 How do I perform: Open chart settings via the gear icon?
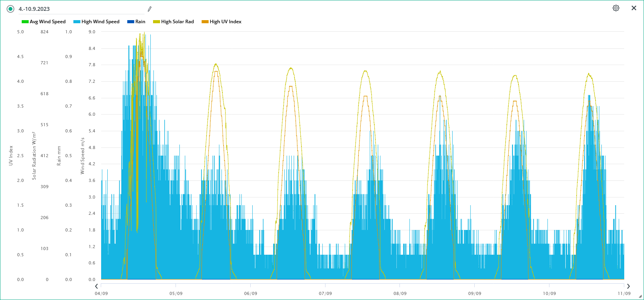coord(616,8)
